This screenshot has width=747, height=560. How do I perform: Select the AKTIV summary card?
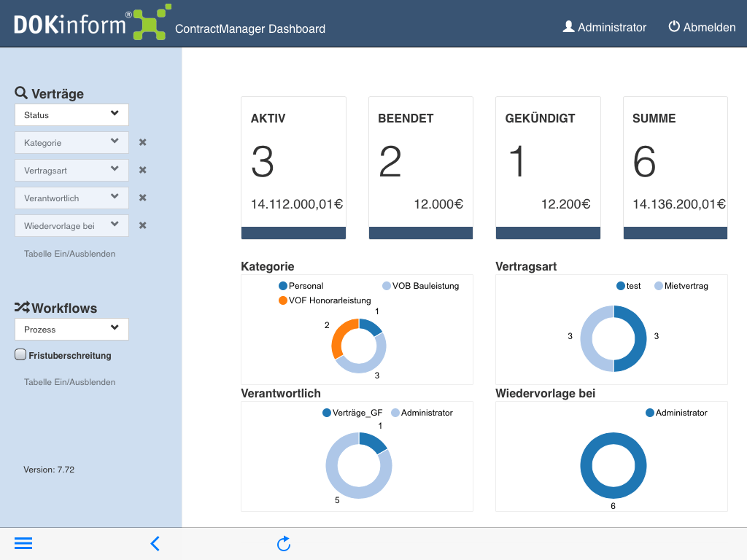[x=293, y=168]
